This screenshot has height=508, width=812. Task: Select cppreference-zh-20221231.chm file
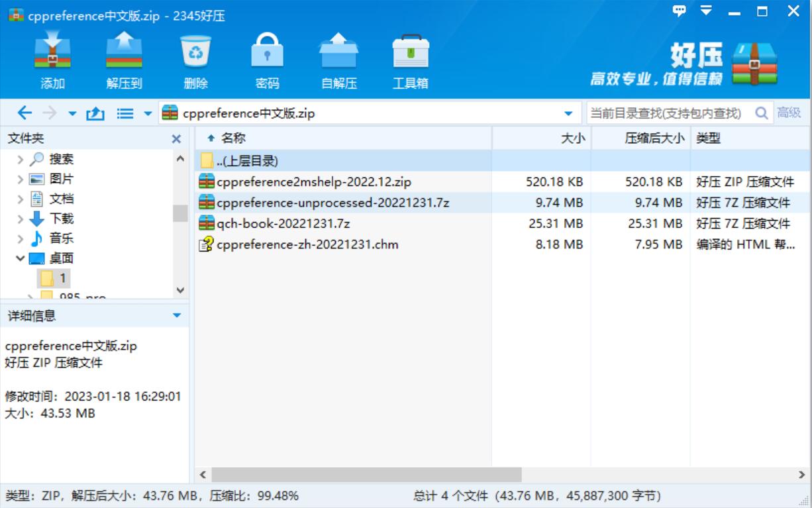tap(503, 244)
